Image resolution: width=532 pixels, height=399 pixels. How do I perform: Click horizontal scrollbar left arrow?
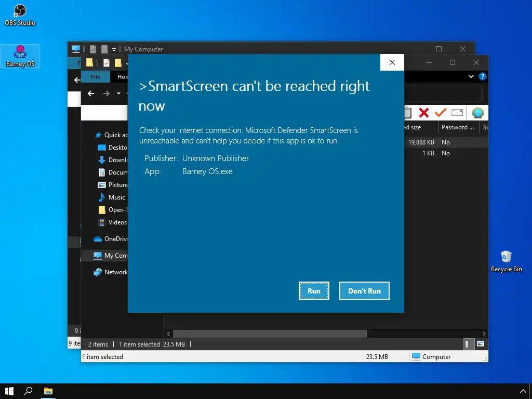click(x=168, y=334)
